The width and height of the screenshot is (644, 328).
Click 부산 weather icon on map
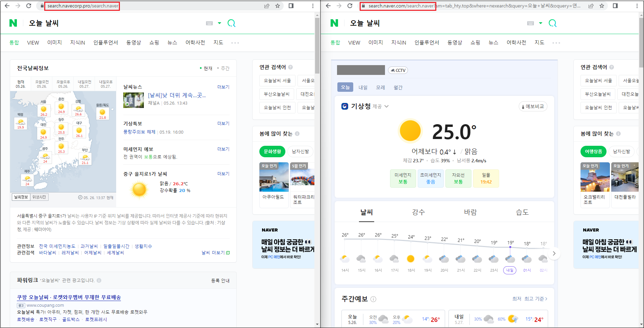[85, 159]
